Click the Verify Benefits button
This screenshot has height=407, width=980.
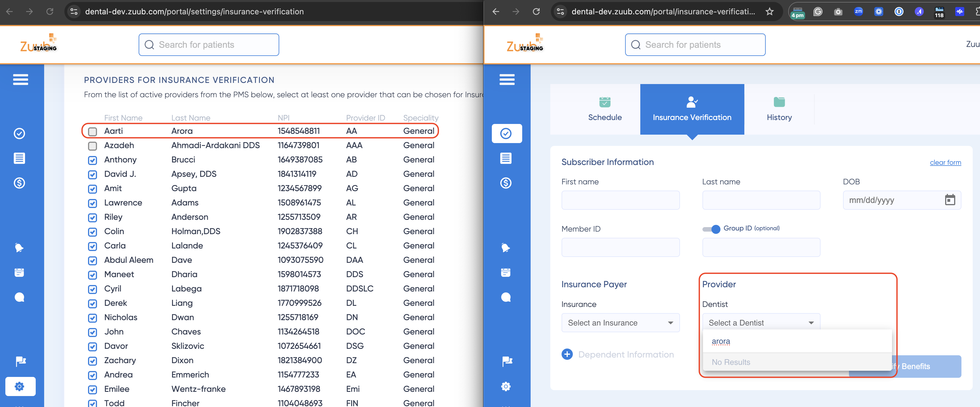928,366
